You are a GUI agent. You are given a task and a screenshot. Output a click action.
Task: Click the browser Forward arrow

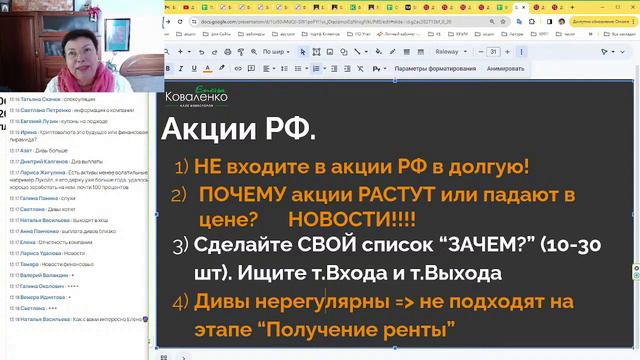168,22
